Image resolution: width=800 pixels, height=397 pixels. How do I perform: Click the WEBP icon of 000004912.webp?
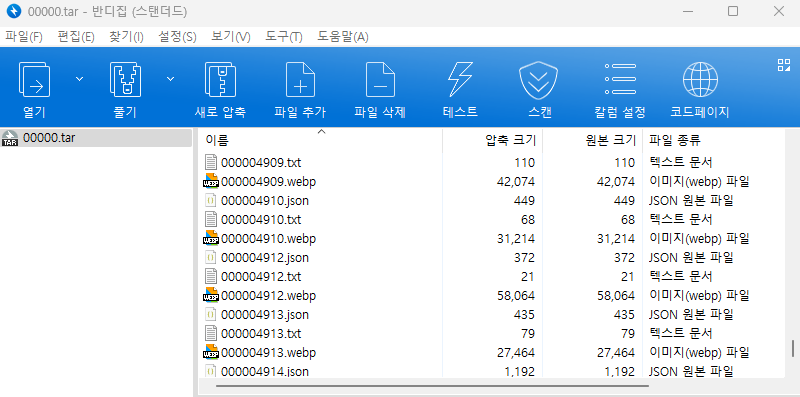click(211, 295)
